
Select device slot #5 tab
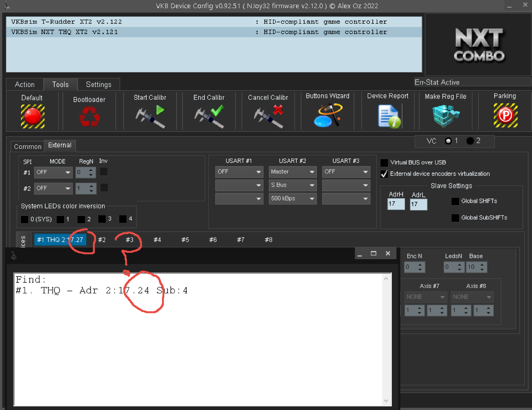[x=185, y=240]
